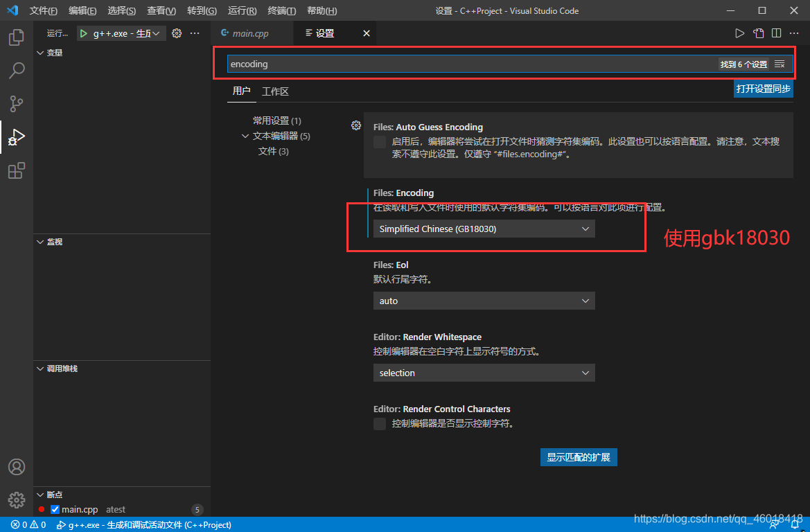Click the Editor: Render Whitespace title
This screenshot has height=532, width=810.
click(428, 337)
